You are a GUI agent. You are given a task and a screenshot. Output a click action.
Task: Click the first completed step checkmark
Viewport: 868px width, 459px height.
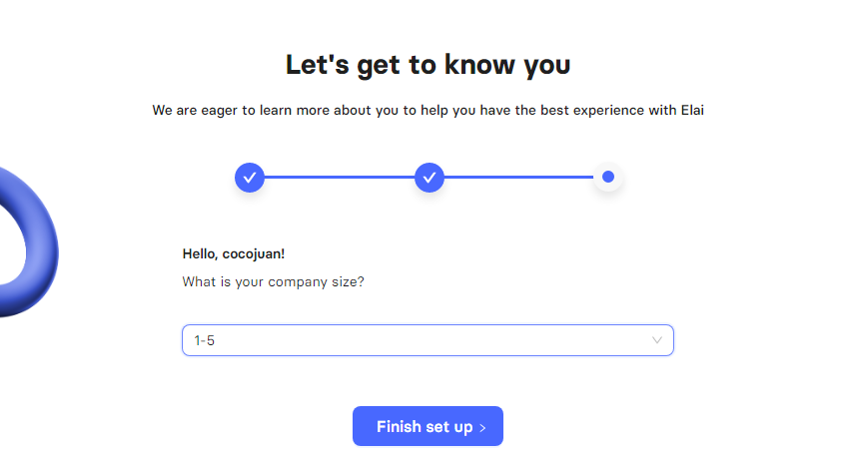[x=250, y=178]
